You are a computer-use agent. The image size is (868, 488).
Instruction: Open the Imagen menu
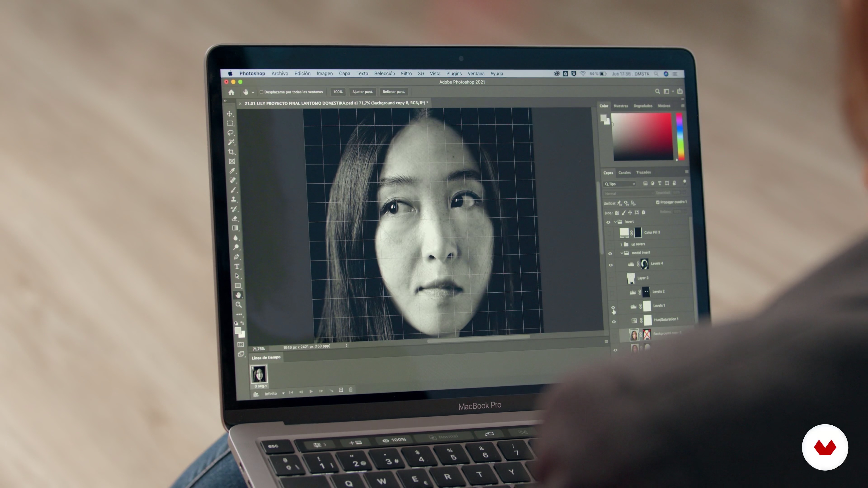pos(325,73)
